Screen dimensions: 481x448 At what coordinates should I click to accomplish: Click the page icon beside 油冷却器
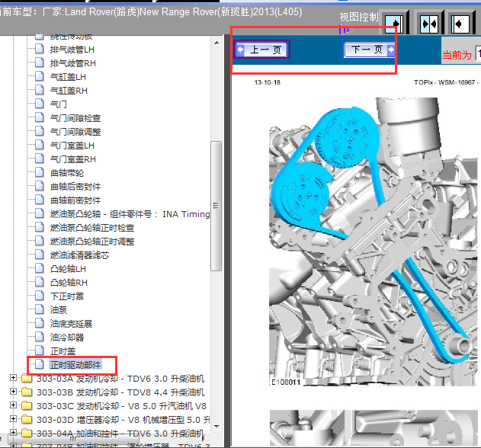[40, 338]
